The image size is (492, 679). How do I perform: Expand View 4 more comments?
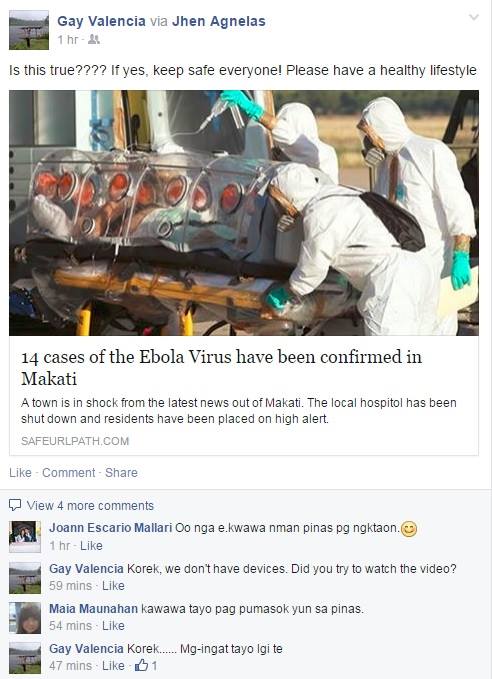90,505
